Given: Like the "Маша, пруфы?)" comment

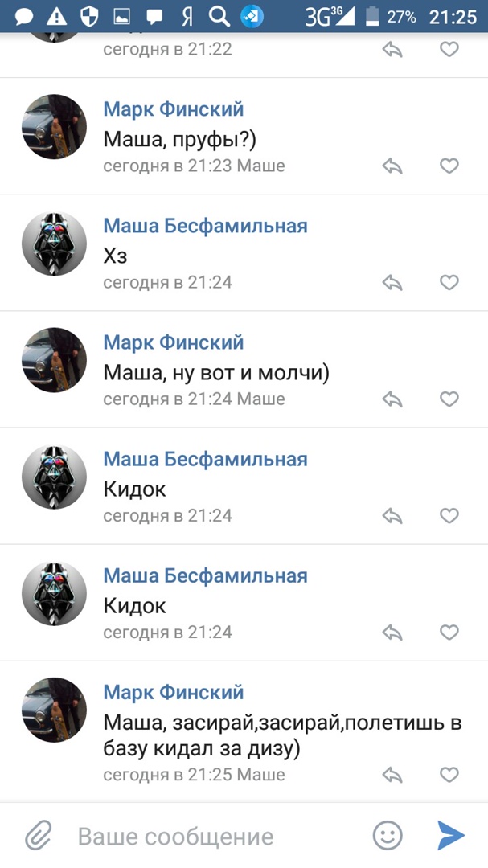Looking at the screenshot, I should [x=449, y=166].
